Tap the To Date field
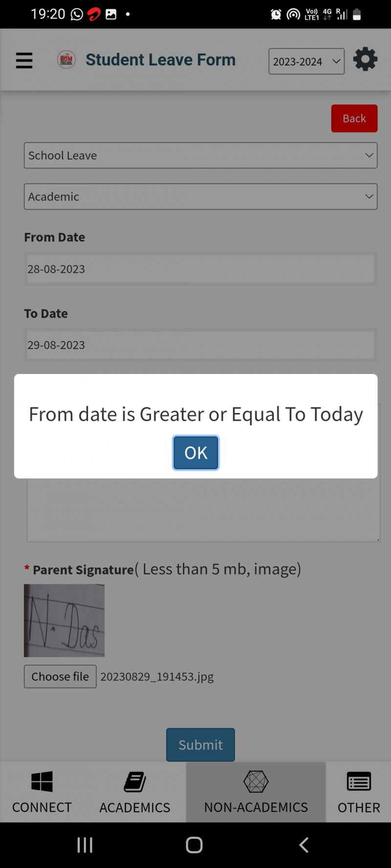 click(x=200, y=345)
